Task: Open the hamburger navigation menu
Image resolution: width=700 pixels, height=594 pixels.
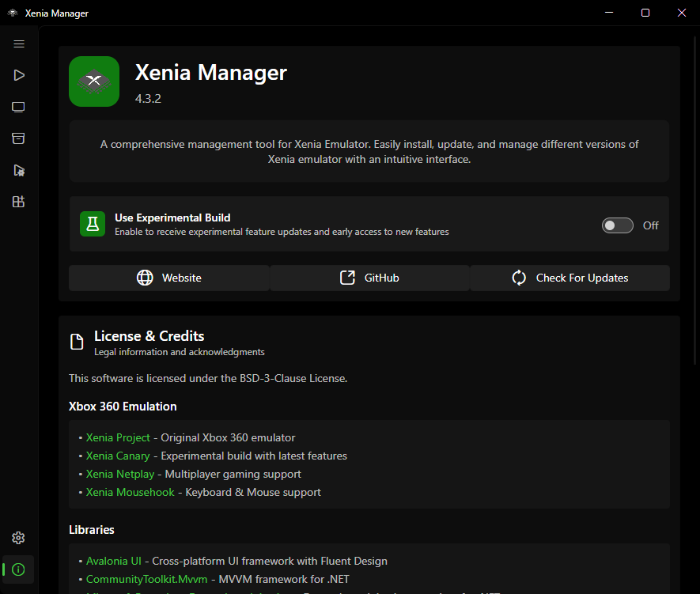Action: [19, 44]
